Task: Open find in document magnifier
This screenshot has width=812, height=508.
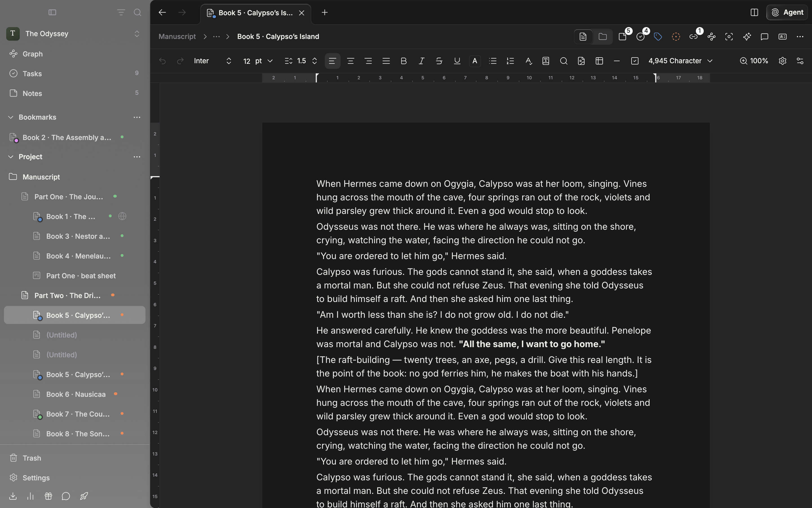Action: point(564,61)
